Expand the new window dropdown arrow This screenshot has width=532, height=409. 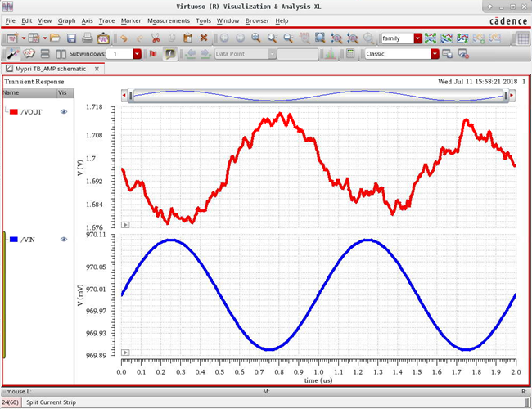click(24, 38)
